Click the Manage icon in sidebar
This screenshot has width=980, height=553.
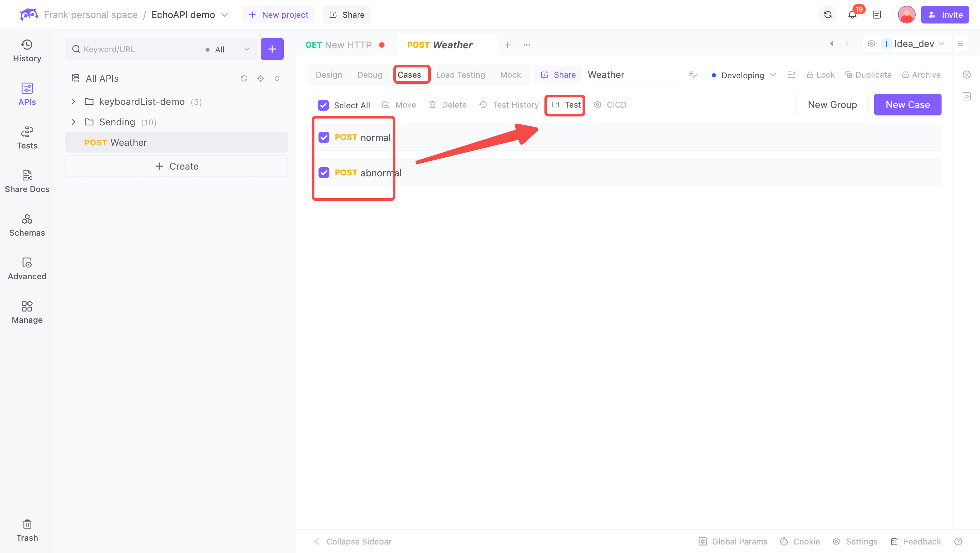27,312
